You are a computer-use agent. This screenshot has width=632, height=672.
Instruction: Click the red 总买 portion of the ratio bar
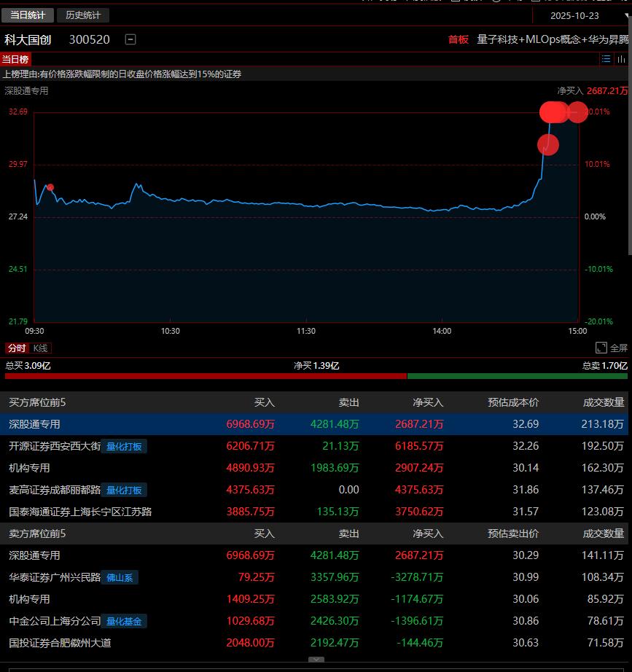(x=206, y=376)
